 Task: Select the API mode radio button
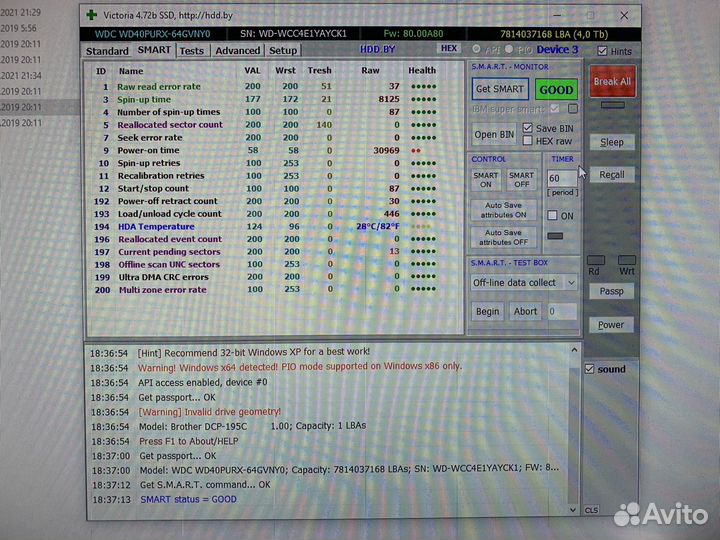tap(476, 49)
